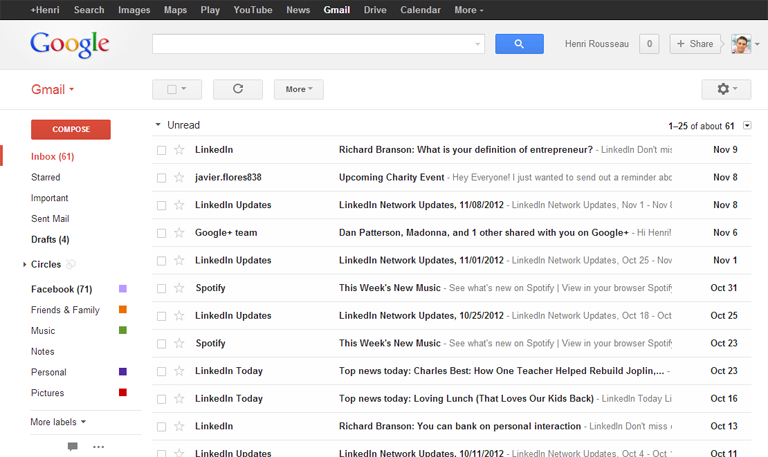Open Images in the top navigation bar
Image resolution: width=768 pixels, height=457 pixels.
tap(134, 10)
